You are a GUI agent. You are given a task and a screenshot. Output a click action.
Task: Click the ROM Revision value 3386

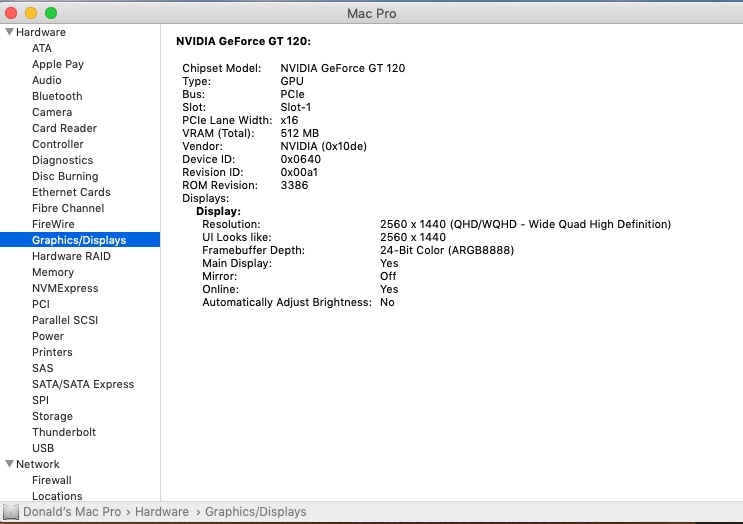click(294, 185)
